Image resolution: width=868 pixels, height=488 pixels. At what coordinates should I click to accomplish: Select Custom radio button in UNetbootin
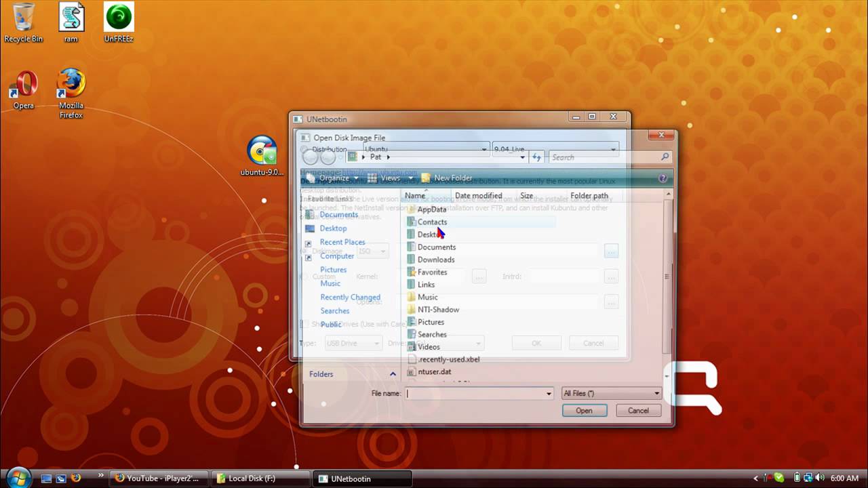pyautogui.click(x=304, y=277)
